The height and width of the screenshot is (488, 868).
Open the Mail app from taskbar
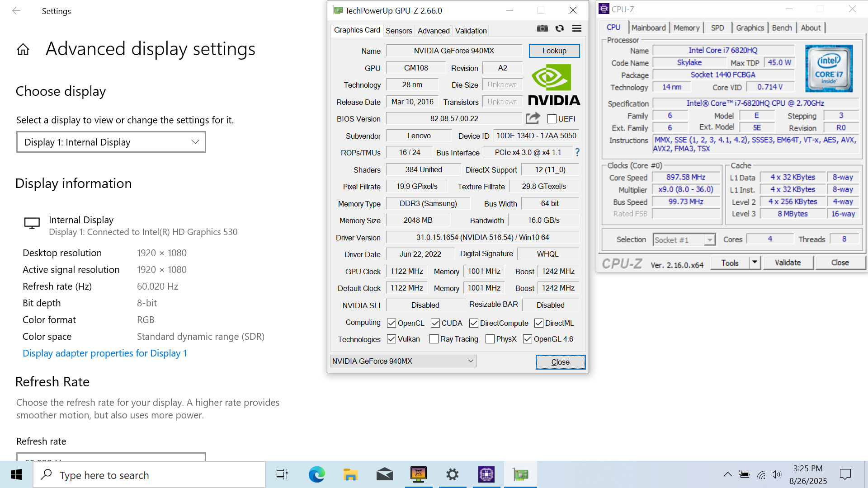pos(384,474)
